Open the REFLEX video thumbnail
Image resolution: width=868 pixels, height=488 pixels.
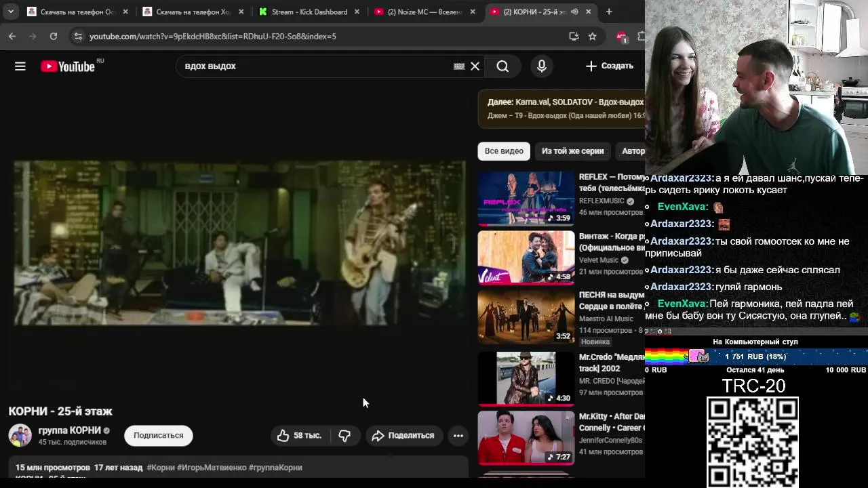point(526,198)
